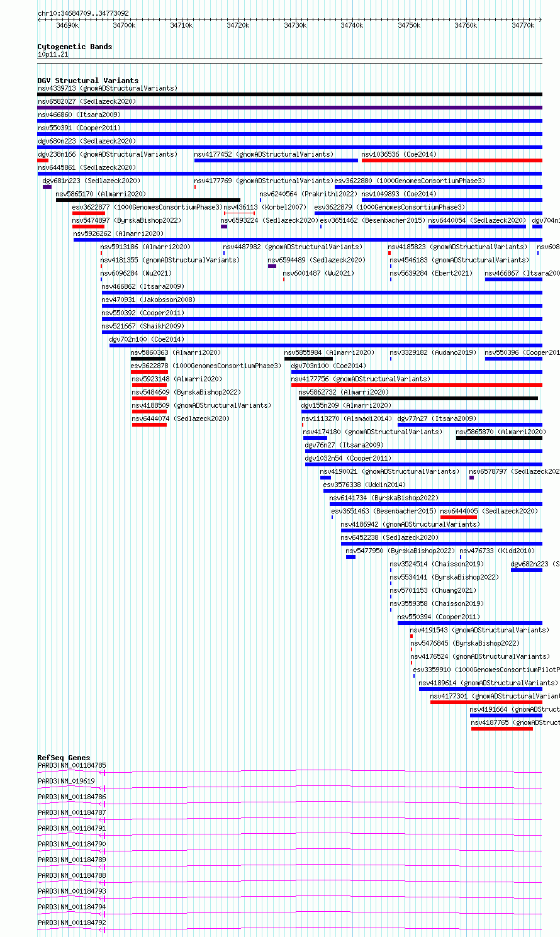Click nsv5484609 ByrskaBishop2022 variant
560x937 pixels.
(x=186, y=392)
